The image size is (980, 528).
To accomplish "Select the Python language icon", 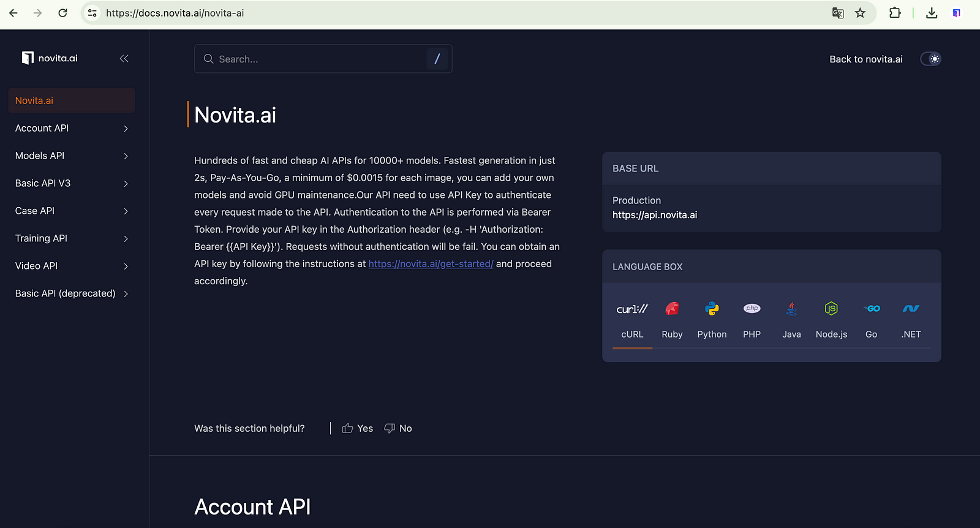I will 712,309.
